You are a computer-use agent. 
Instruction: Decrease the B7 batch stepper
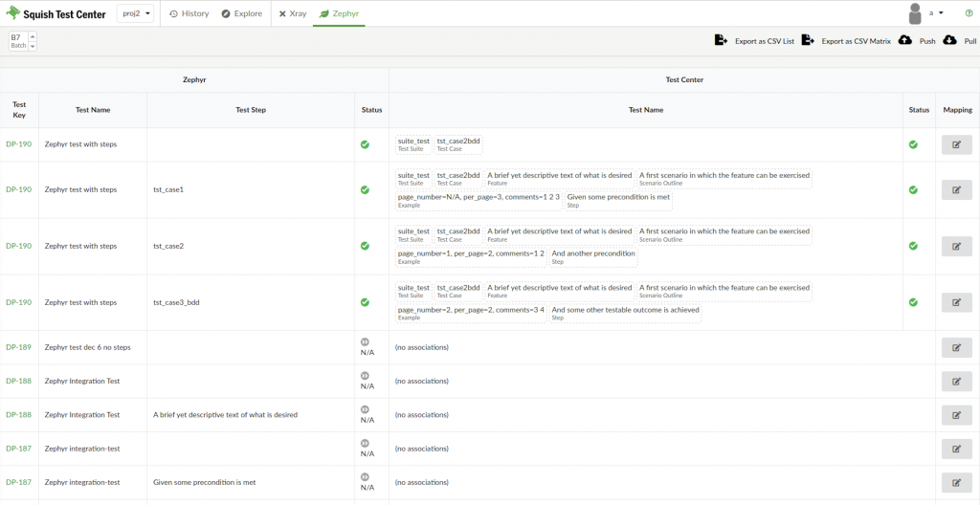[33, 46]
